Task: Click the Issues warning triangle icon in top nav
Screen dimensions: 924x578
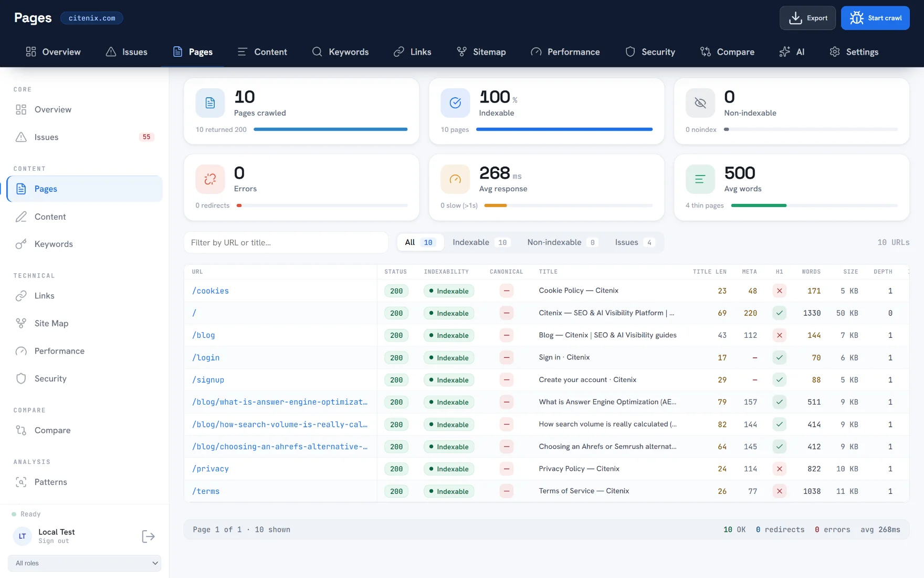Action: tap(111, 51)
